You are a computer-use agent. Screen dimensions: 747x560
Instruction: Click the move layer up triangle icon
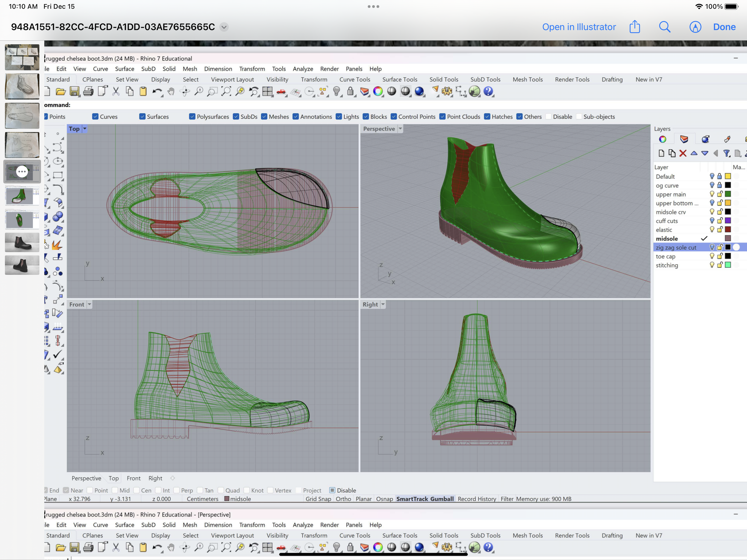(x=694, y=153)
